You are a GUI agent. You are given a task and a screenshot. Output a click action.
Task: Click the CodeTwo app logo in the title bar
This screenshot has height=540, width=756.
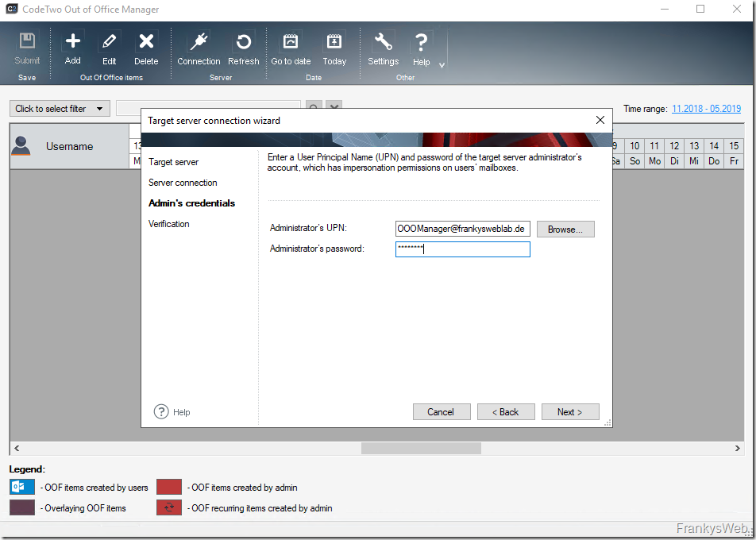(x=11, y=10)
